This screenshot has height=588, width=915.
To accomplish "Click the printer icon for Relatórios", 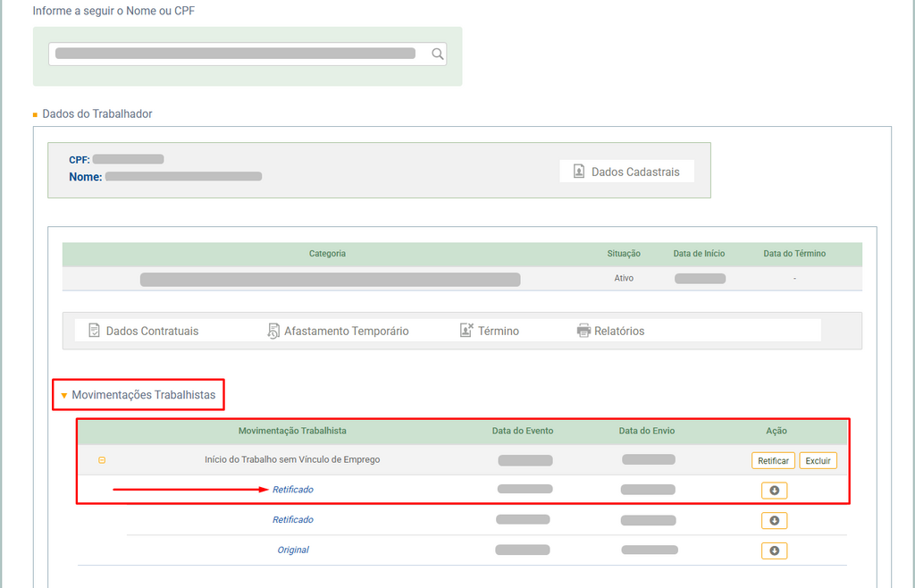I will (x=583, y=331).
